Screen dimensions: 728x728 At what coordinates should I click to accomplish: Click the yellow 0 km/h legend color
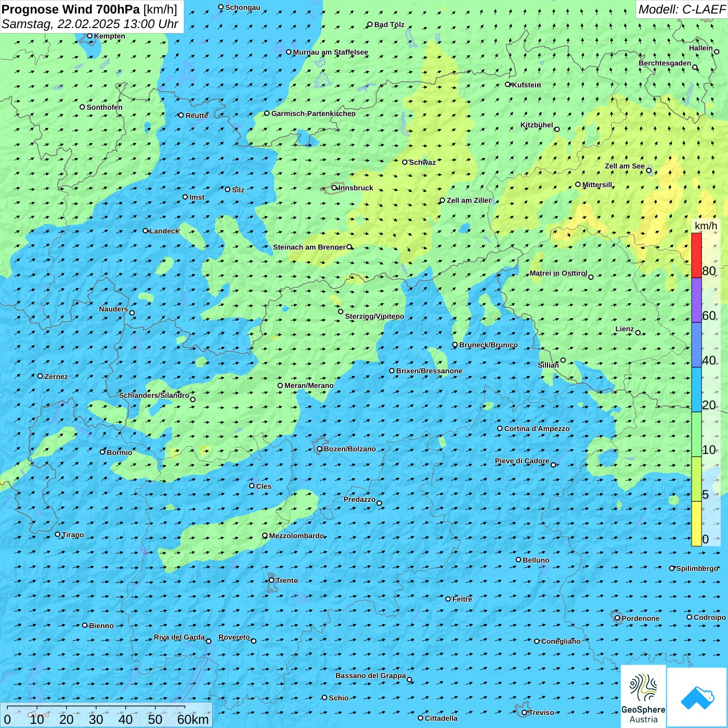pos(696,524)
